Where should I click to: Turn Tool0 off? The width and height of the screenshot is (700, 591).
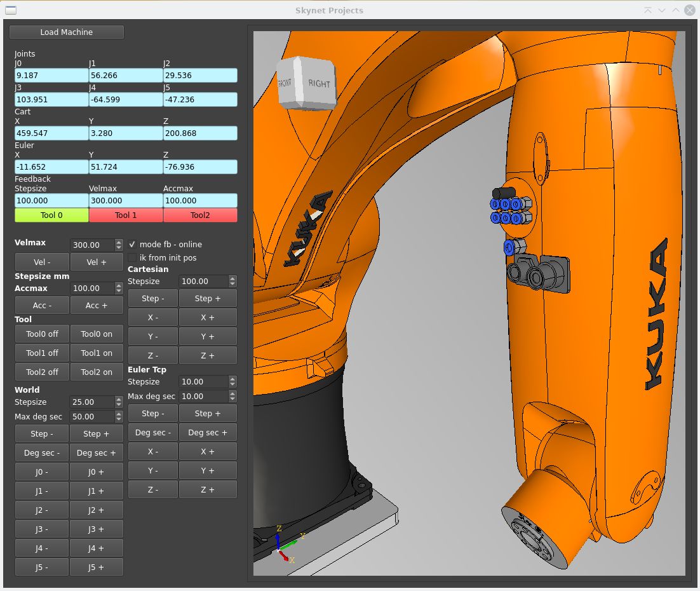[42, 334]
